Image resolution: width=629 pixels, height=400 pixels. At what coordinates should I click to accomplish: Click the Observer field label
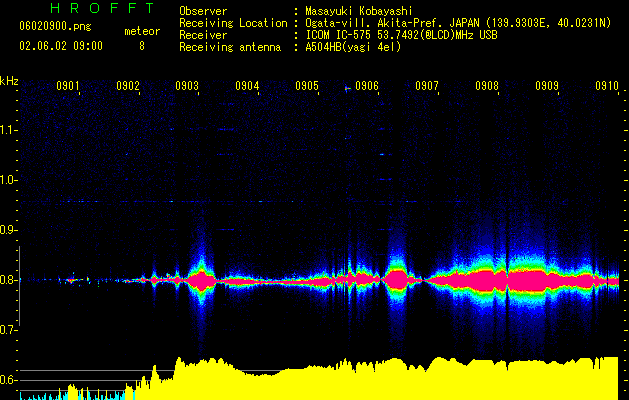tap(203, 11)
